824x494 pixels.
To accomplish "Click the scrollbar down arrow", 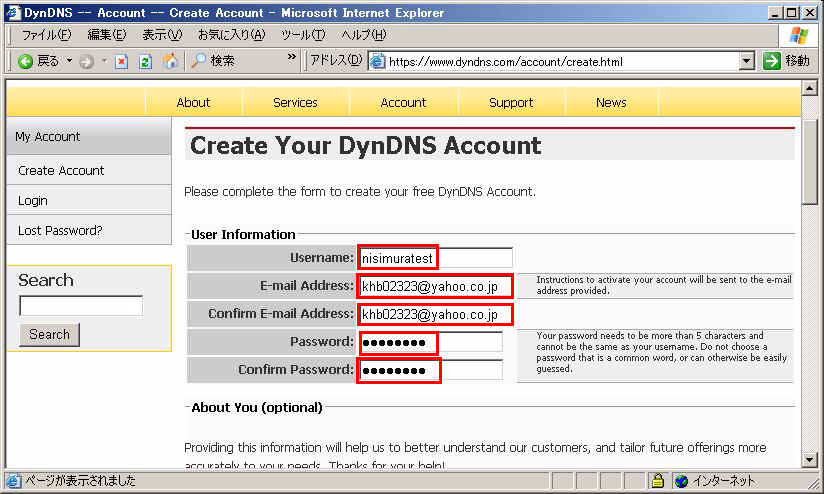I will tap(809, 459).
